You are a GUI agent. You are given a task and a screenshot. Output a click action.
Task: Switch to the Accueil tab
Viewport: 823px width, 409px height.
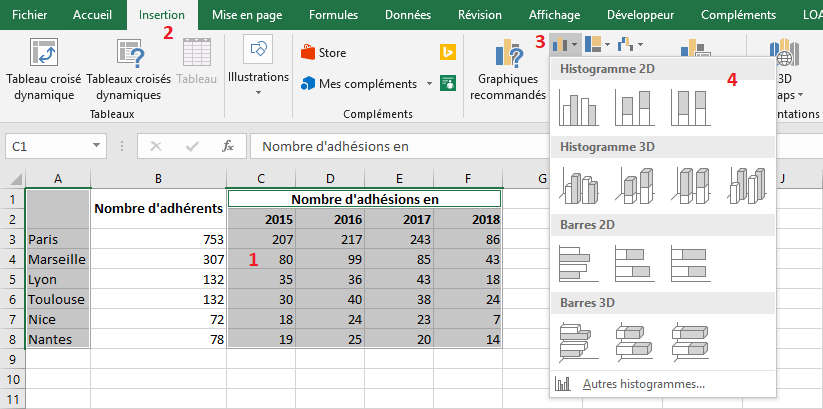92,15
